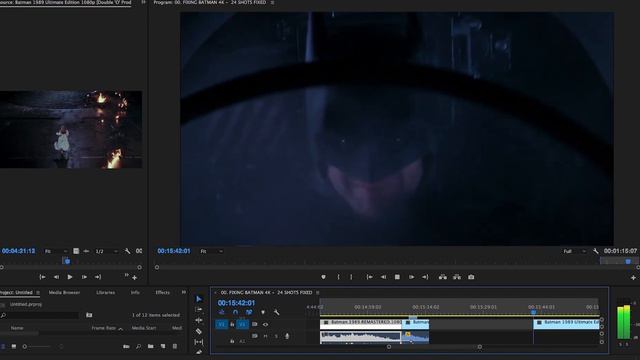The width and height of the screenshot is (640, 360).
Task: Open Source monitor zoom level Fit dropdown
Action: click(x=55, y=251)
